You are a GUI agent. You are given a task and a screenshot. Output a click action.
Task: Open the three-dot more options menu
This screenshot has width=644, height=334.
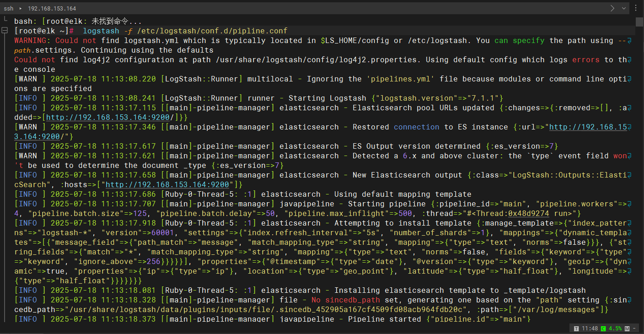(x=636, y=8)
